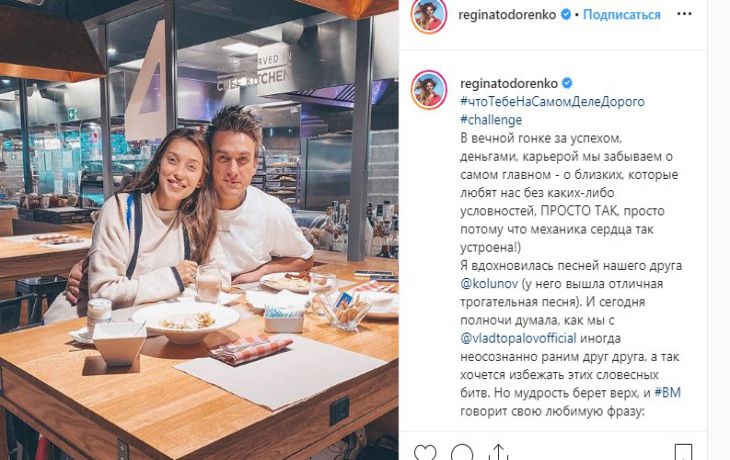The width and height of the screenshot is (730, 460).
Task: Open the #challenge hashtag
Action: 491,120
